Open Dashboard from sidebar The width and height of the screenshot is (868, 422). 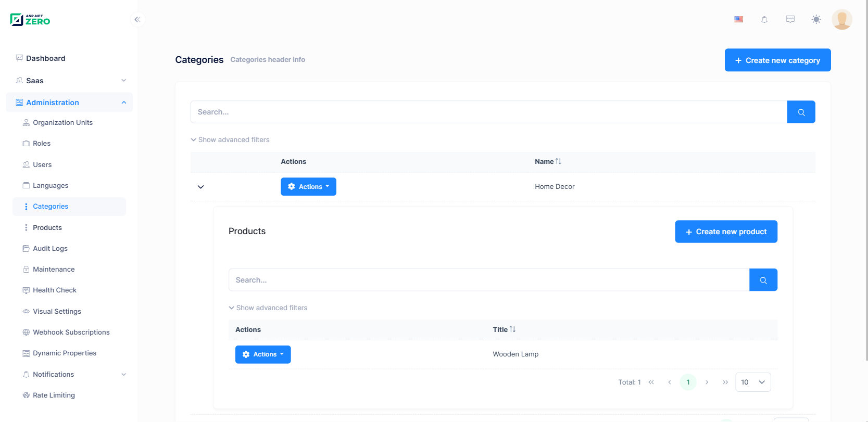tap(46, 58)
